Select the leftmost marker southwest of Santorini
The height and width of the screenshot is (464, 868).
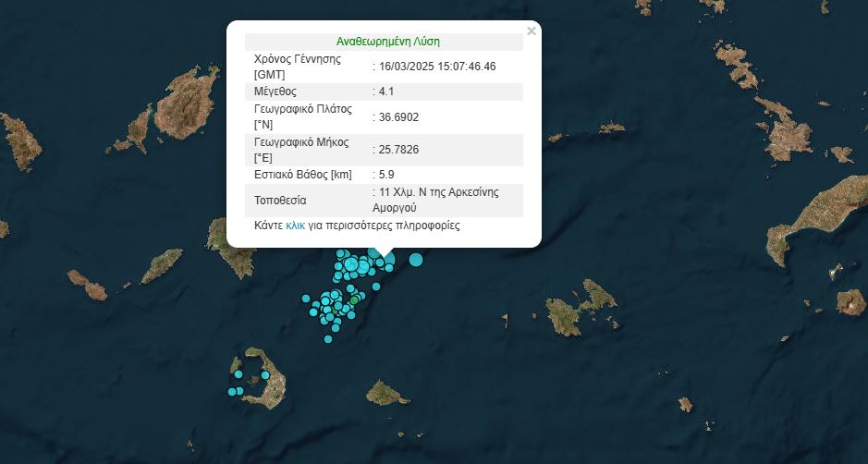pos(232,392)
